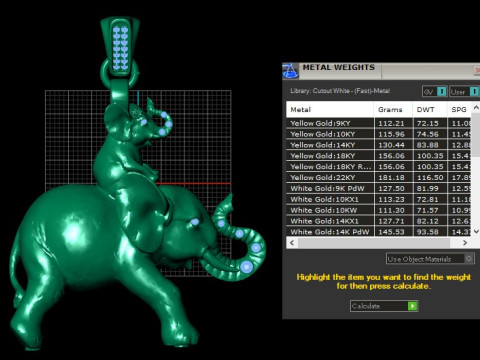
Task: Click the horizontal scroll left arrow
Action: click(x=292, y=243)
